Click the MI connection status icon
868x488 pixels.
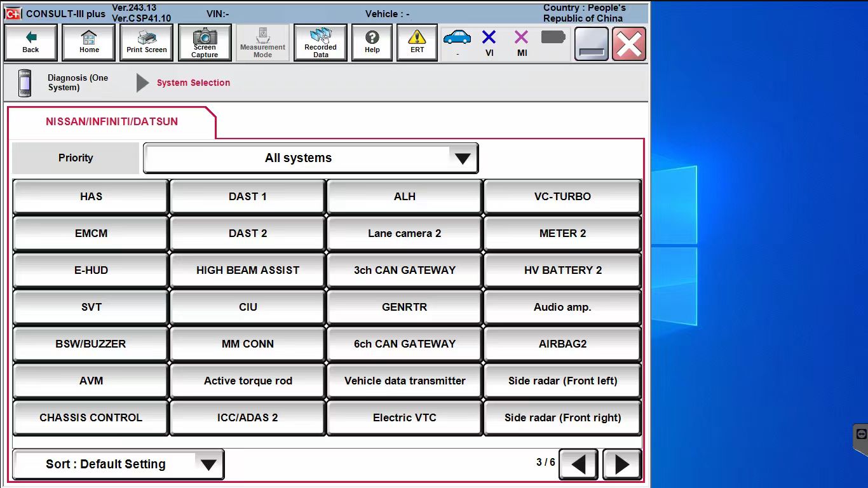[521, 37]
